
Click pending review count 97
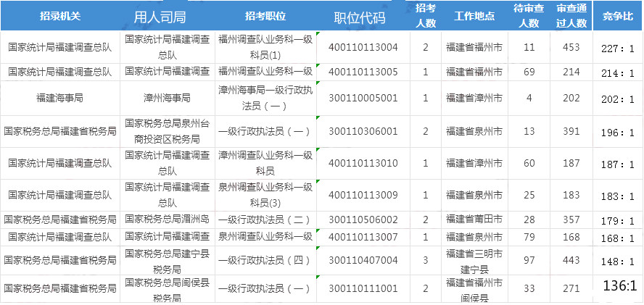[x=529, y=260]
